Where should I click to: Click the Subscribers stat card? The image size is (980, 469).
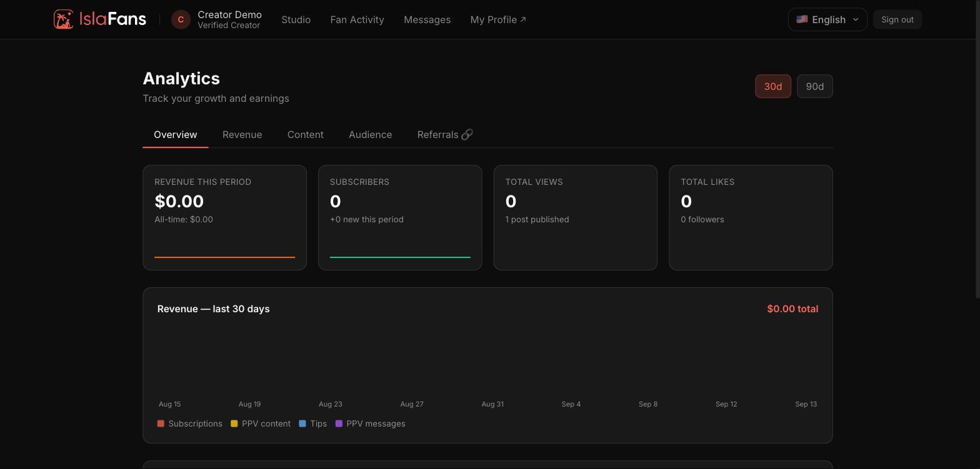pyautogui.click(x=400, y=217)
